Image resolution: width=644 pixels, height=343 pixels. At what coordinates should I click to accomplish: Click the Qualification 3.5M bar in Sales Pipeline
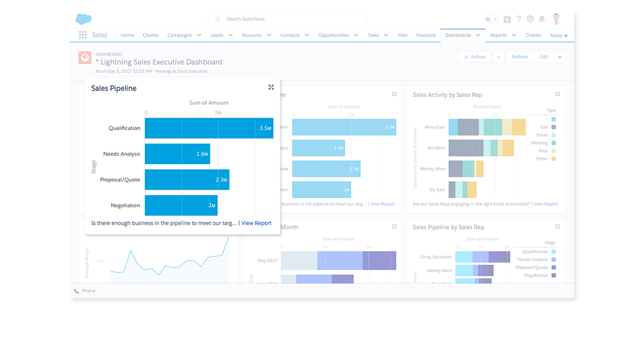pyautogui.click(x=208, y=128)
